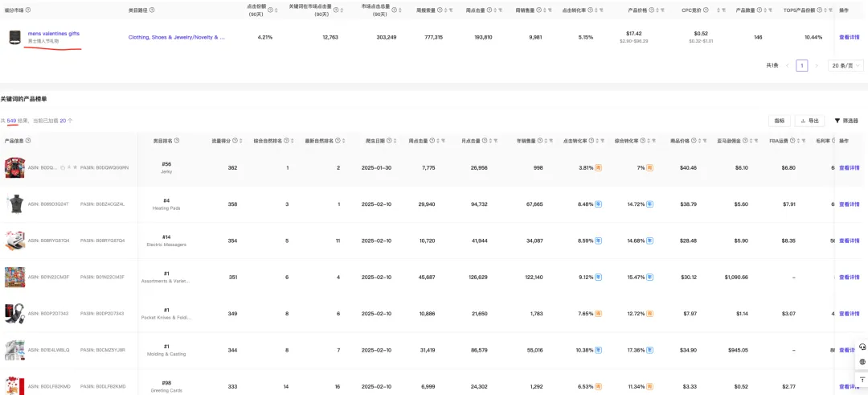The width and height of the screenshot is (868, 395).
Task: Click 查看详情 for the Heating Pads product
Action: pyautogui.click(x=849, y=204)
